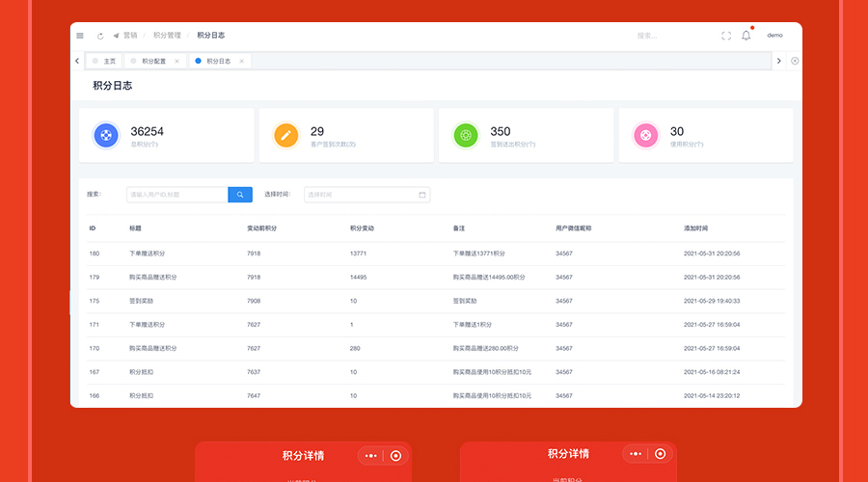
Task: Switch to the 主页 tab
Action: pos(104,61)
